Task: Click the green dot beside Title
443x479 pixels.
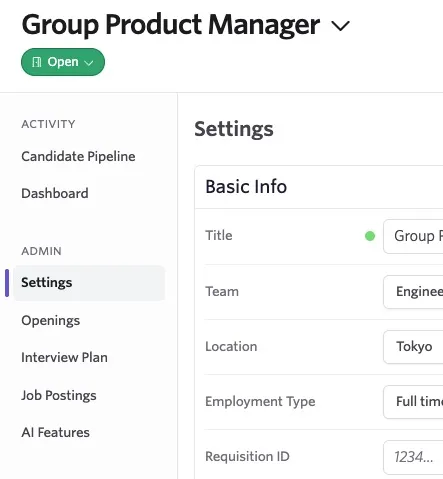Action: [370, 236]
